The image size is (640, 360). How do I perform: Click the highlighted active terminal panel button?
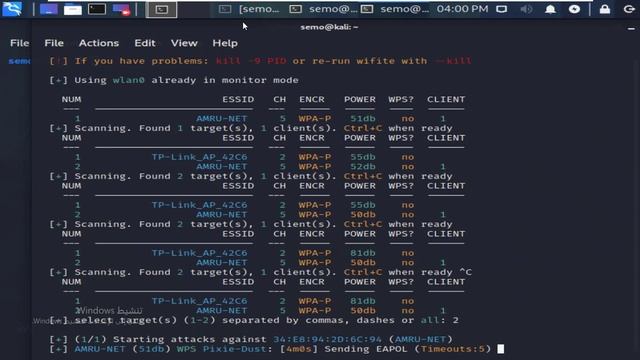point(162,9)
